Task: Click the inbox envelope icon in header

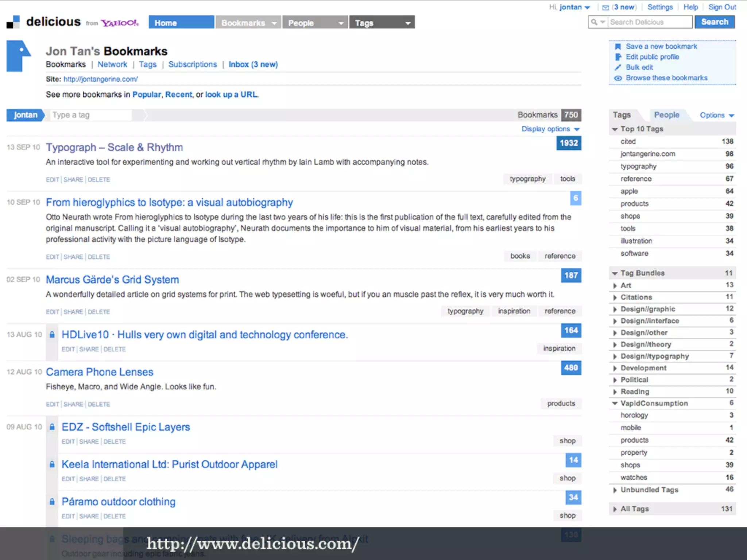Action: (605, 8)
